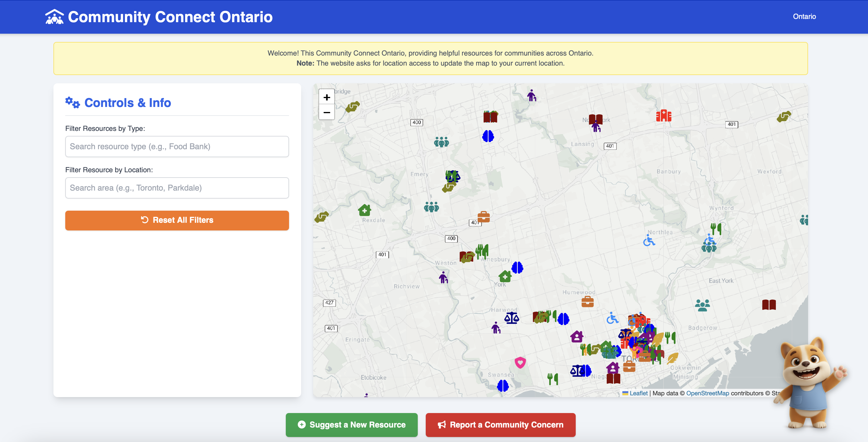Click the teal group marker near East York
The height and width of the screenshot is (442, 868).
(x=702, y=305)
